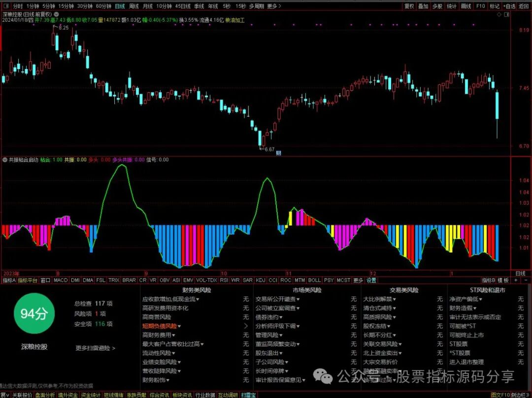Open the 复权 toolbar item
The image size is (532, 398).
click(409, 6)
